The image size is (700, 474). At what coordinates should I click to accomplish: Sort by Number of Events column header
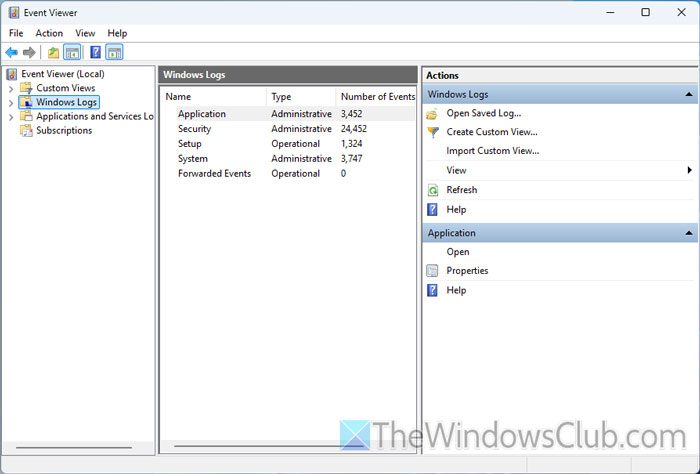click(x=377, y=96)
